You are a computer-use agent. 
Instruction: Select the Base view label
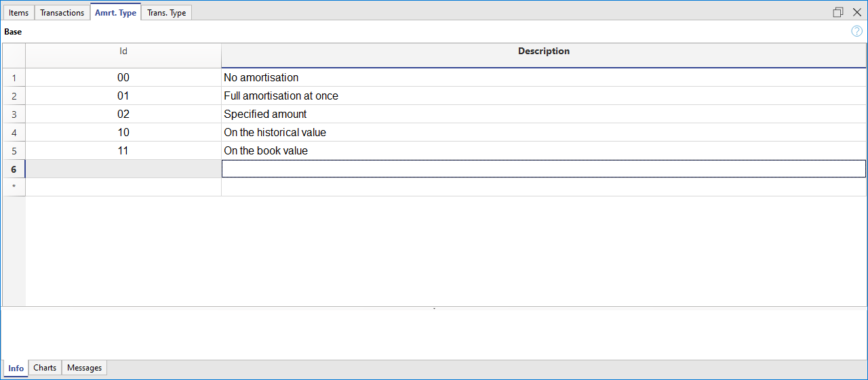[13, 32]
